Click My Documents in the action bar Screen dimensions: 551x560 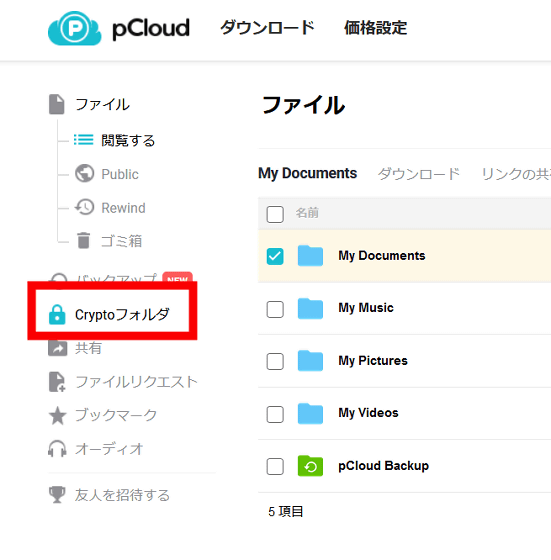pos(307,173)
